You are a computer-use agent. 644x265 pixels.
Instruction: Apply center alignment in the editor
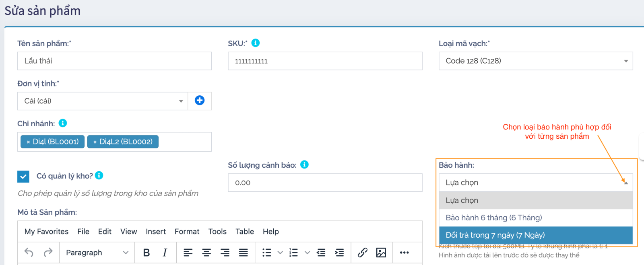pos(206,253)
